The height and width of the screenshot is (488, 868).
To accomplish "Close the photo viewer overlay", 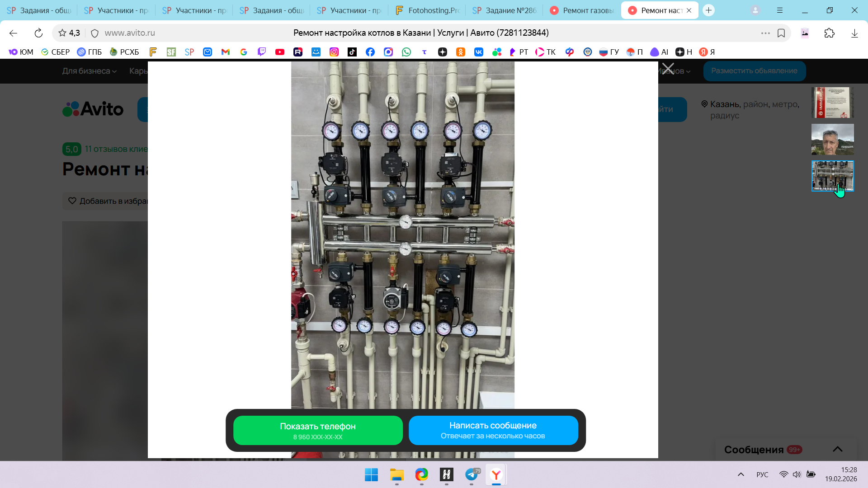I will click(668, 69).
